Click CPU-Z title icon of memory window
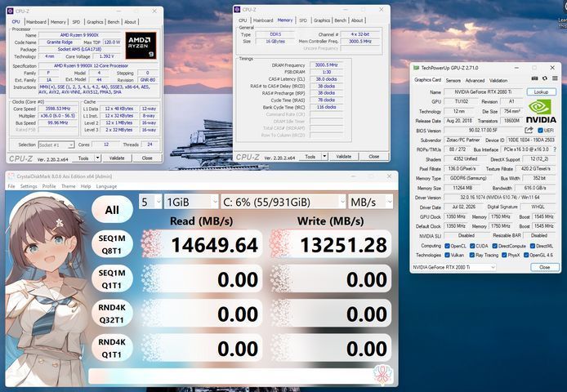Image resolution: width=567 pixels, height=392 pixels. (237, 10)
